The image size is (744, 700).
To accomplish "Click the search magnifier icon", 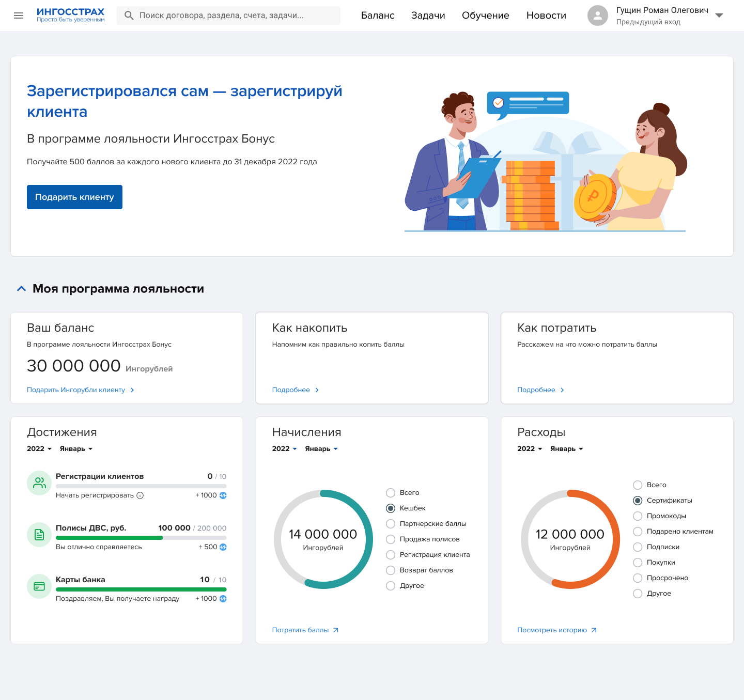I will (x=129, y=15).
